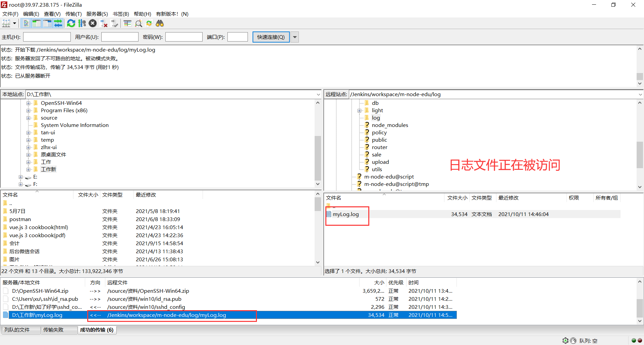Screen dimensions: 644x345
Task: Sort remote files by 文件大小 column
Action: click(457, 198)
